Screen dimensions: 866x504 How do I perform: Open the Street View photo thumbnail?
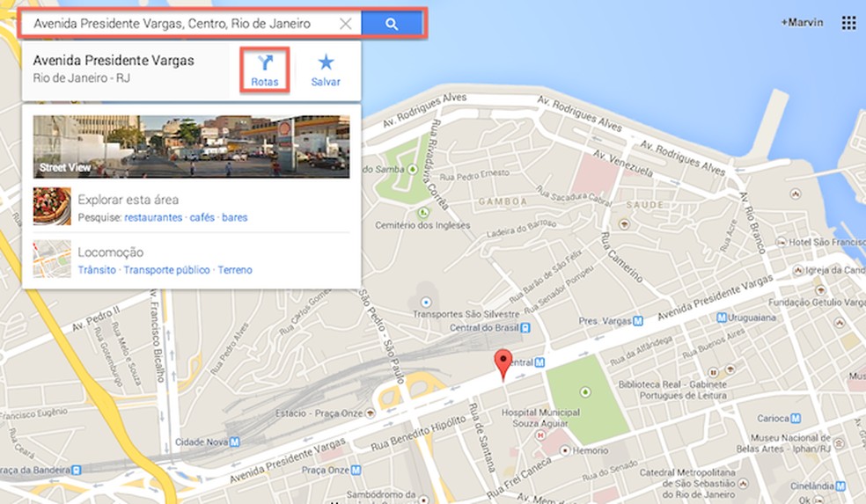(x=191, y=146)
